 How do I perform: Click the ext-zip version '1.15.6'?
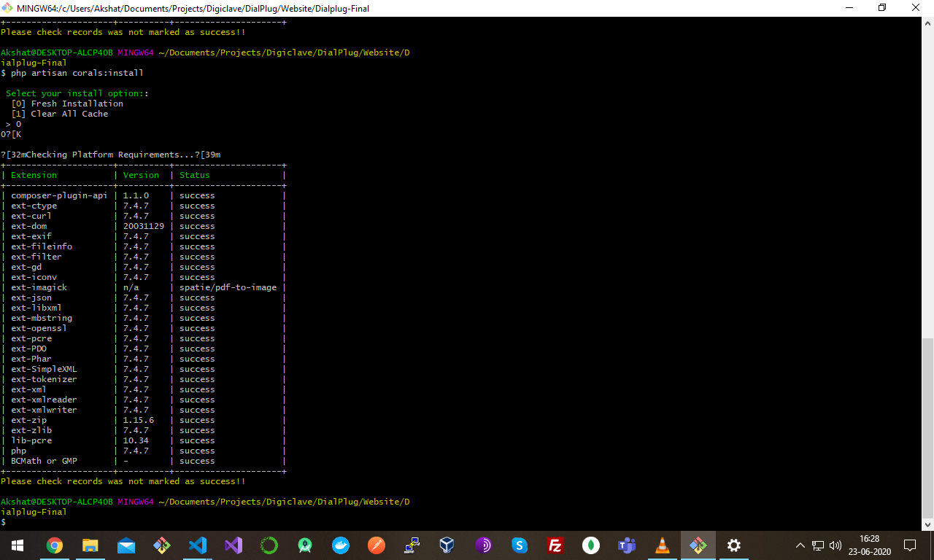[x=139, y=420]
